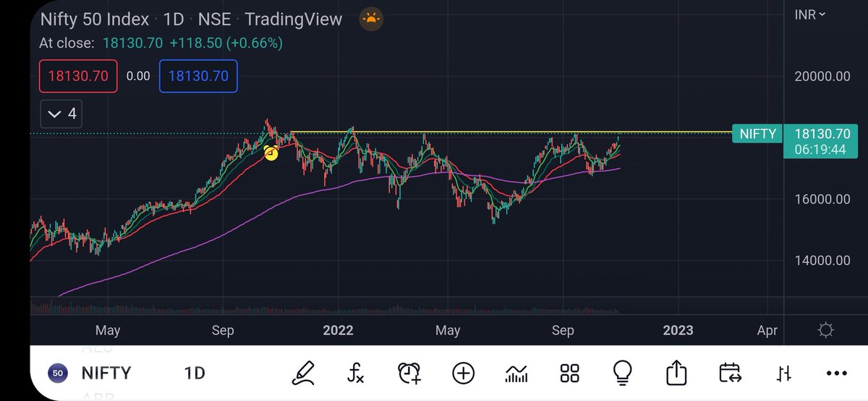
Task: Click the Apr label on time axis
Action: point(767,331)
